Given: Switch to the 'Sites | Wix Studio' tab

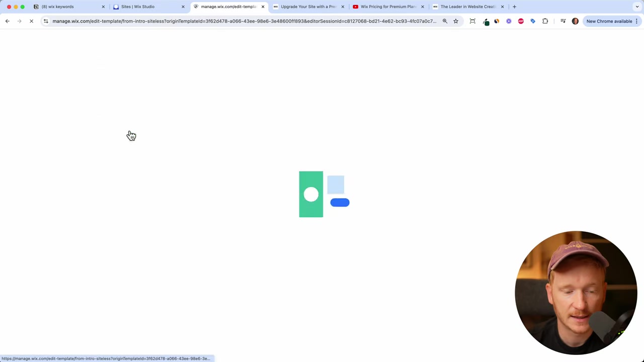Looking at the screenshot, I should coord(147,7).
